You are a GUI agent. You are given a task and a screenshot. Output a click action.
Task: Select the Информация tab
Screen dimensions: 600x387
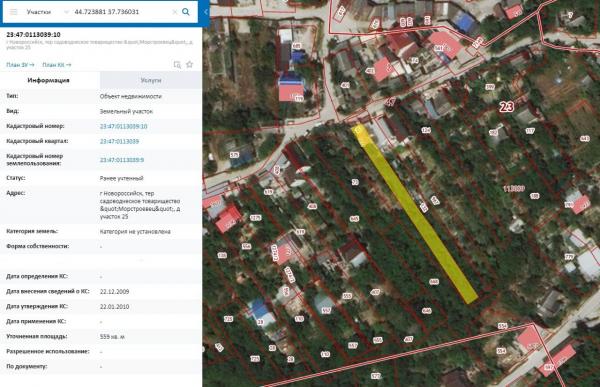[x=49, y=80]
